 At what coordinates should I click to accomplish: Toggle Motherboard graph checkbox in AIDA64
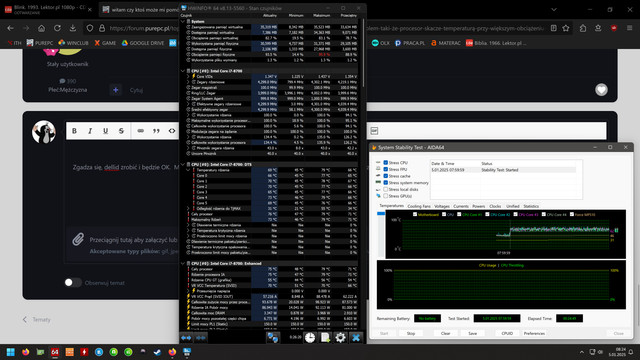tap(415, 214)
